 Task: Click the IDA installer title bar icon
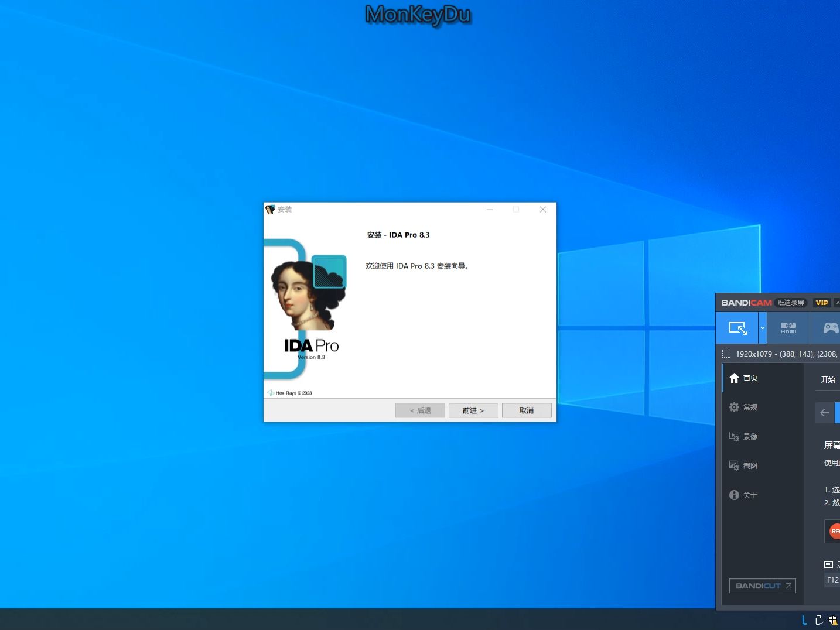[269, 209]
